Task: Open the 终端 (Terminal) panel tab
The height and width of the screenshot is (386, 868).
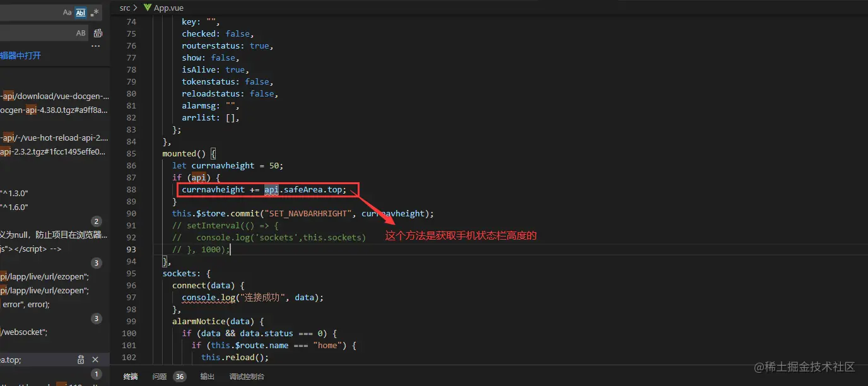Action: [x=131, y=377]
